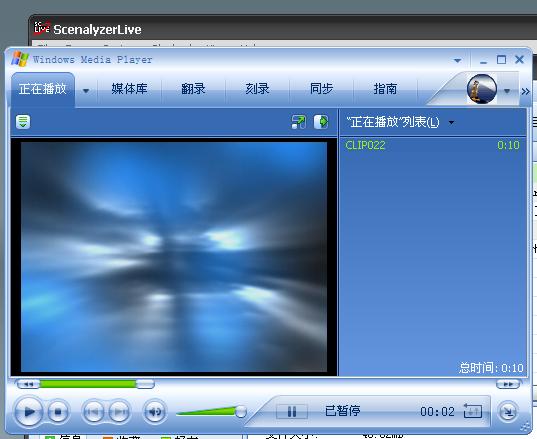Open the online store dropdown arrow
Screen dimensions: 537x439
(x=507, y=91)
